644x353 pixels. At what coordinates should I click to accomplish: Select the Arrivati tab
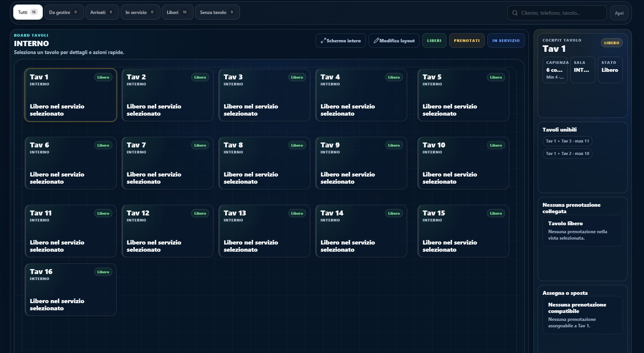point(102,12)
